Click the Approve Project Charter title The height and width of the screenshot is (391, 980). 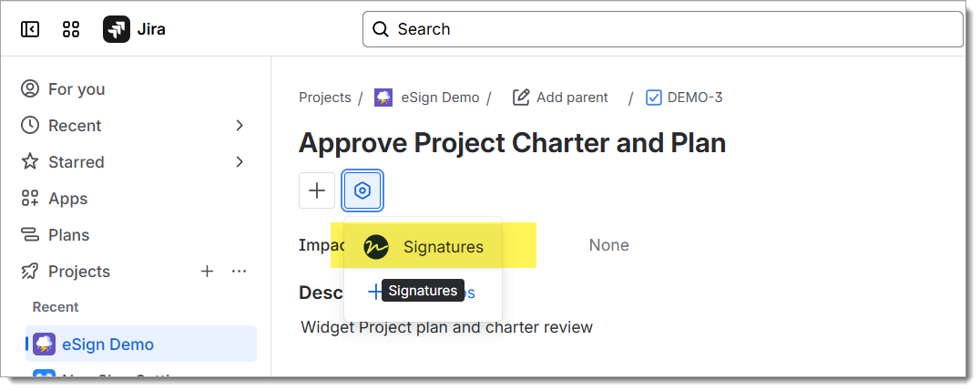click(512, 143)
